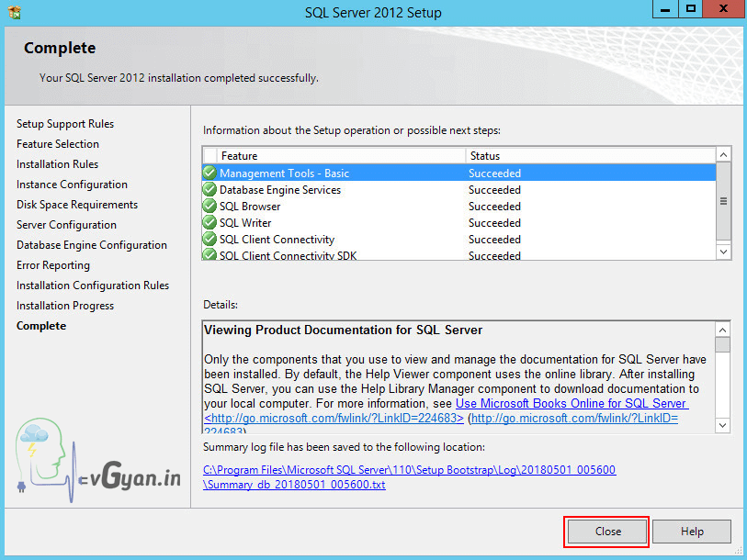Click Succeeded status for Database Engine Services
The width and height of the screenshot is (747, 560).
tap(494, 189)
